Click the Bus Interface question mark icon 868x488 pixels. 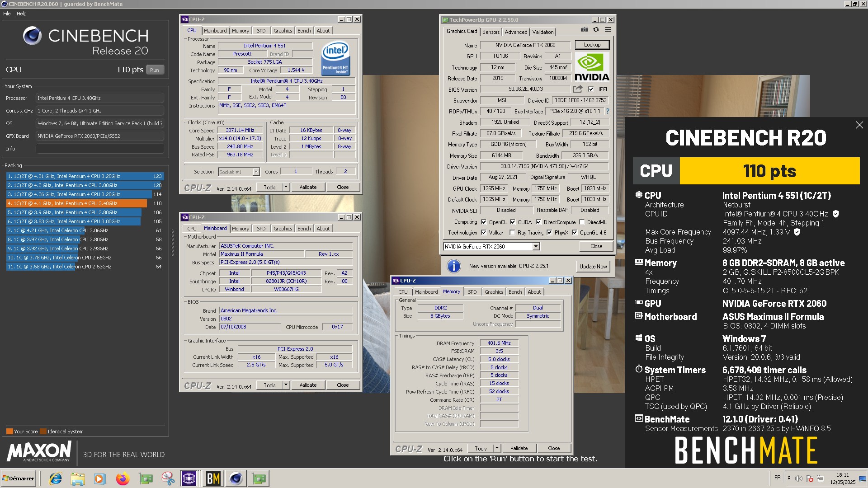point(608,111)
